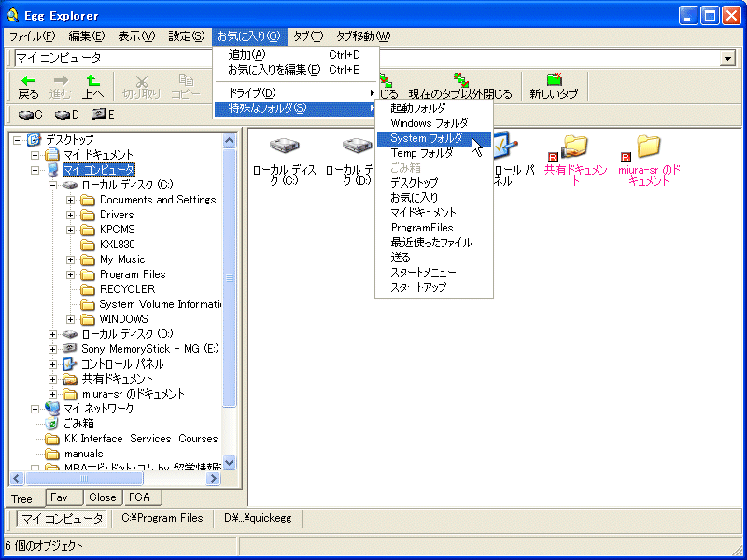Expand the マイ ドキュメント tree node

(x=35, y=155)
